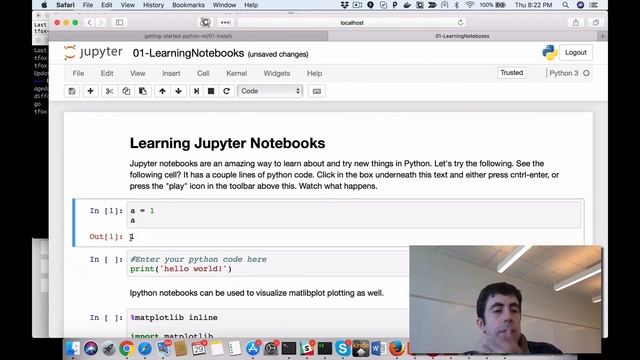Open the Cell menu

pyautogui.click(x=203, y=73)
